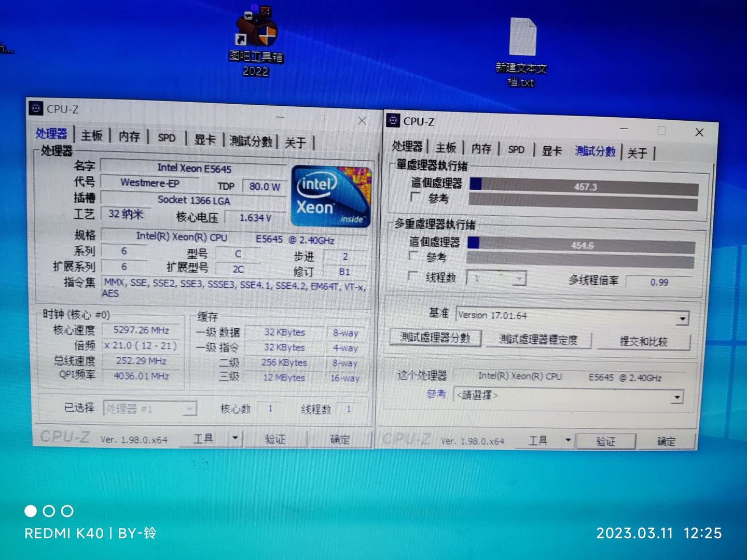Click 提交和比较 button
This screenshot has width=747, height=560.
pyautogui.click(x=644, y=342)
